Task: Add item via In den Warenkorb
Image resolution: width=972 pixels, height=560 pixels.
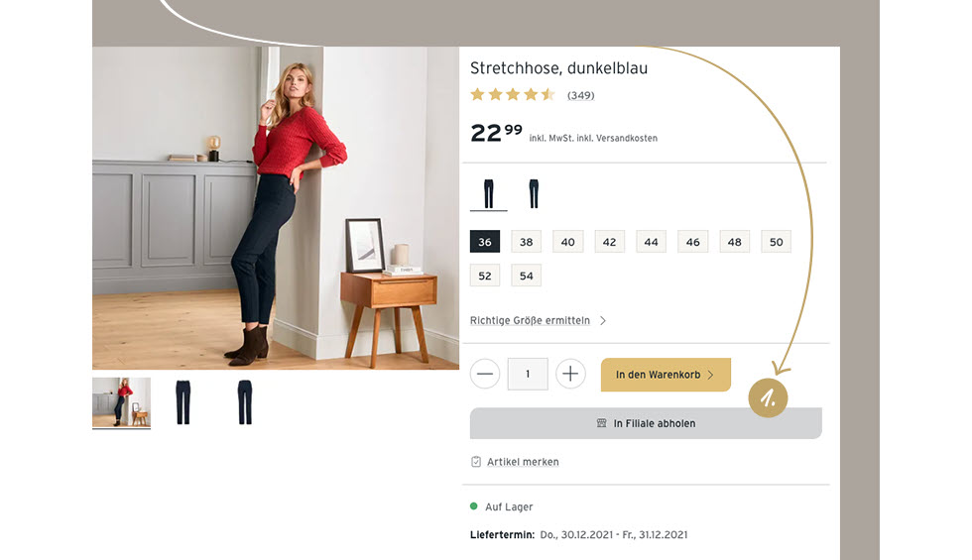Action: pyautogui.click(x=666, y=375)
